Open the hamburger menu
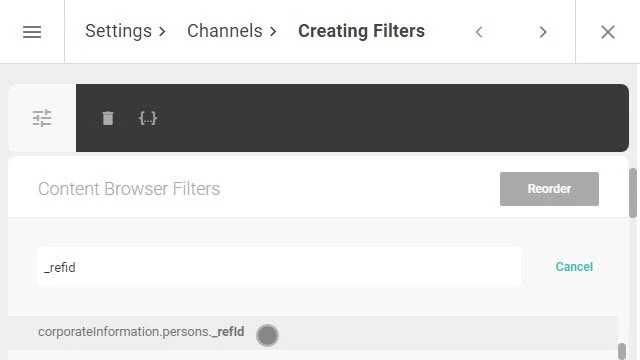 tap(32, 32)
